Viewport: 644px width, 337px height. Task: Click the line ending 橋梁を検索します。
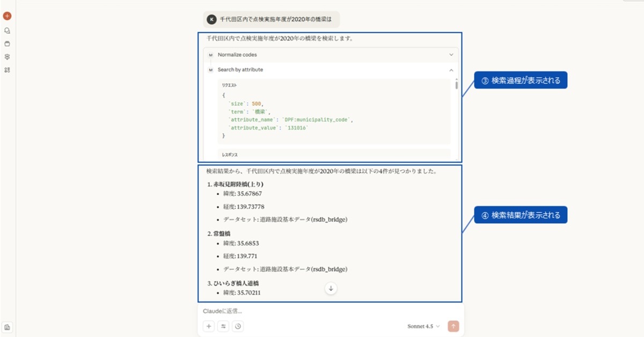[280, 39]
